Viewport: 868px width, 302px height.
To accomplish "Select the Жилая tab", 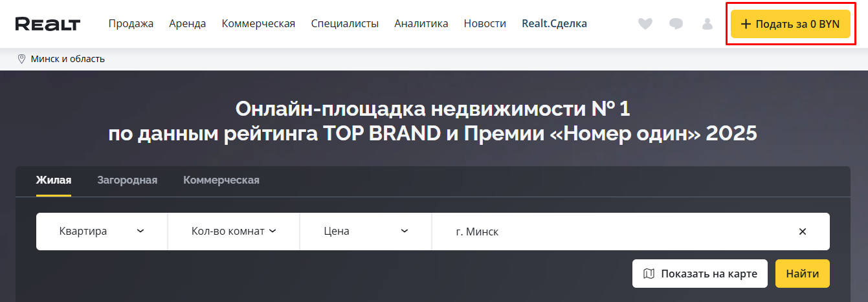I will click(x=54, y=180).
